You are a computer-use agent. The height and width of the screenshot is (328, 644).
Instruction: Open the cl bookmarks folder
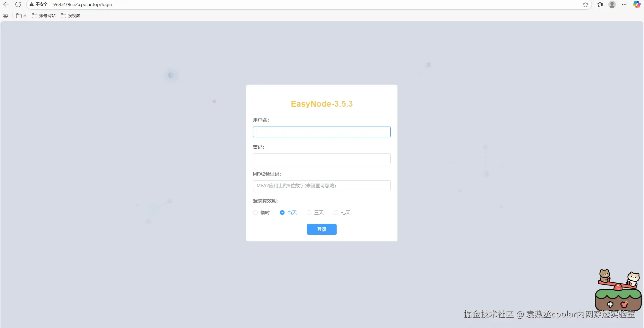[x=21, y=16]
